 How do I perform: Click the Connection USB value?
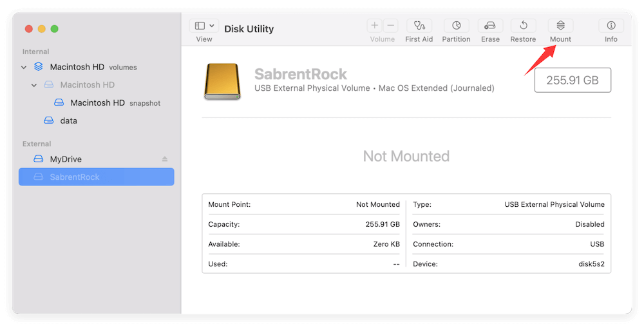coord(597,244)
